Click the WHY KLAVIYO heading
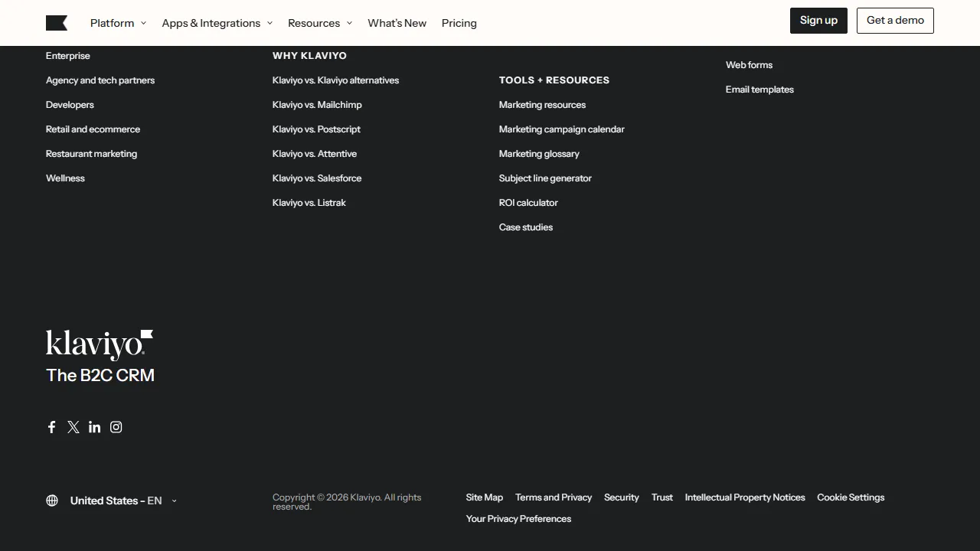The image size is (980, 551). click(309, 56)
